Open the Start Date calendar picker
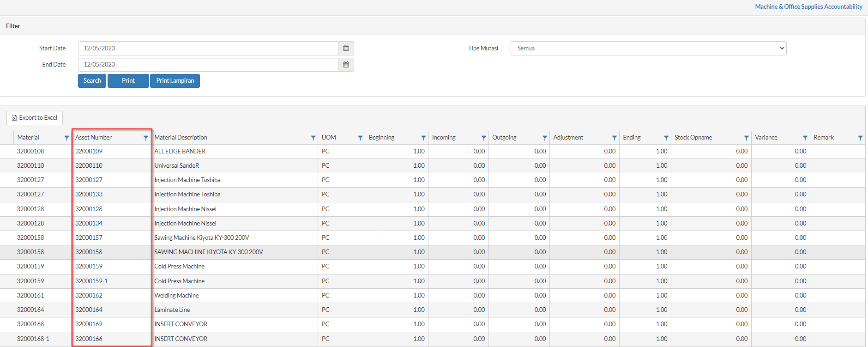The height and width of the screenshot is (347, 868). point(346,48)
